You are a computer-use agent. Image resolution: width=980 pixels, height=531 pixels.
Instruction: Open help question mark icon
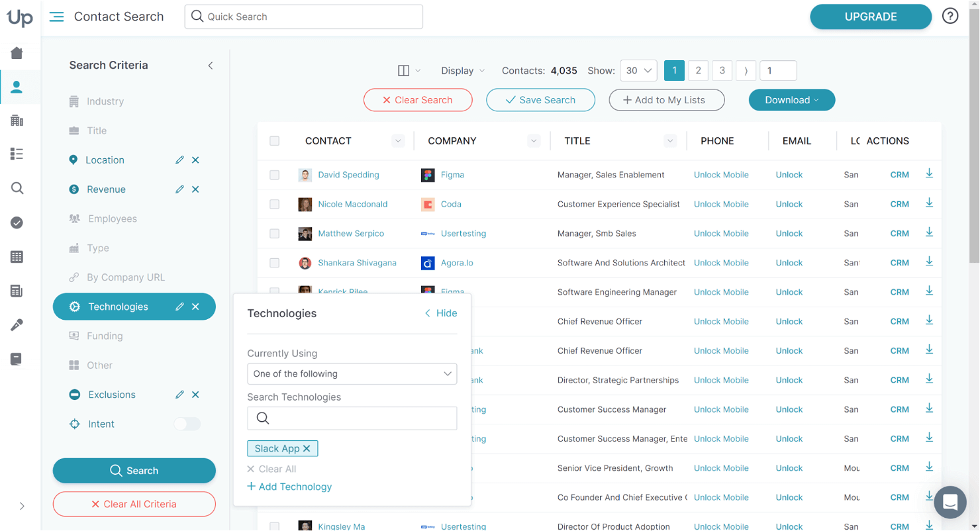tap(950, 17)
